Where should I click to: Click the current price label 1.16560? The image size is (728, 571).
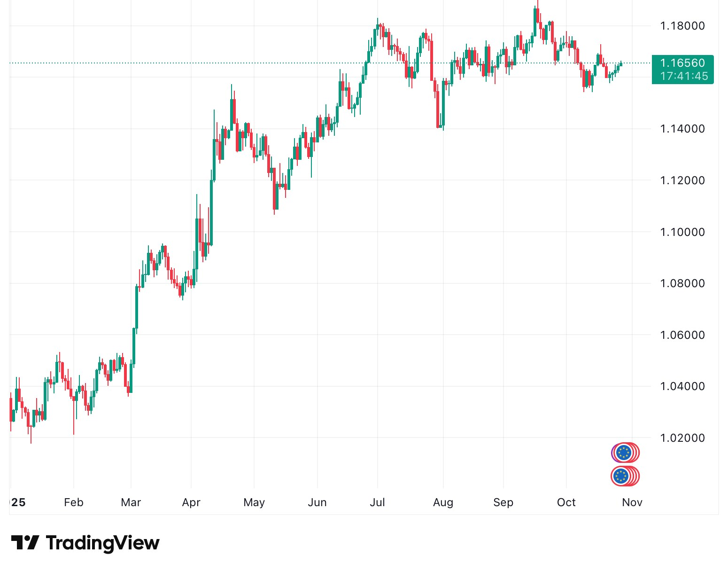pos(682,63)
